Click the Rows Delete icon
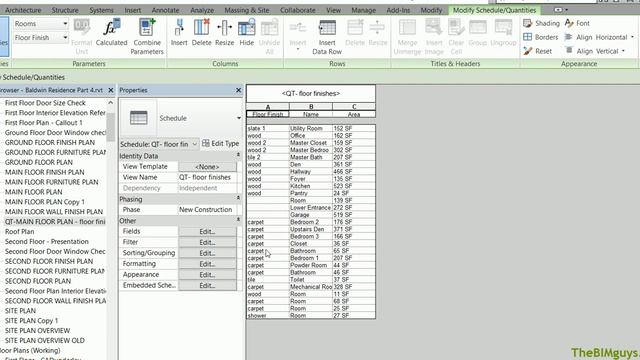The image size is (640, 360). click(x=355, y=27)
